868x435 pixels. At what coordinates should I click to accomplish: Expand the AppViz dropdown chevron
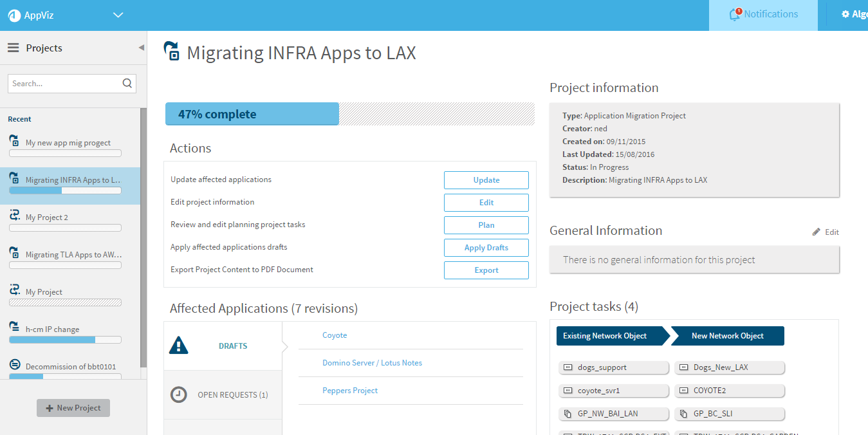118,15
